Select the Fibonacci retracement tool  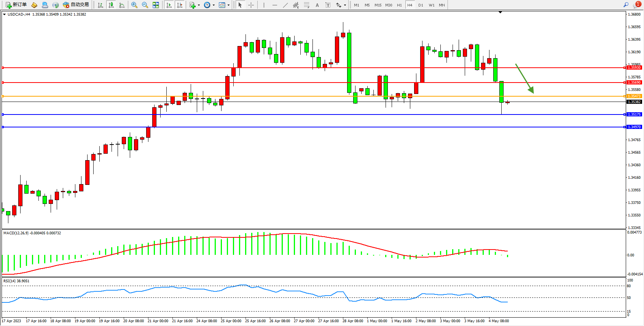point(306,5)
